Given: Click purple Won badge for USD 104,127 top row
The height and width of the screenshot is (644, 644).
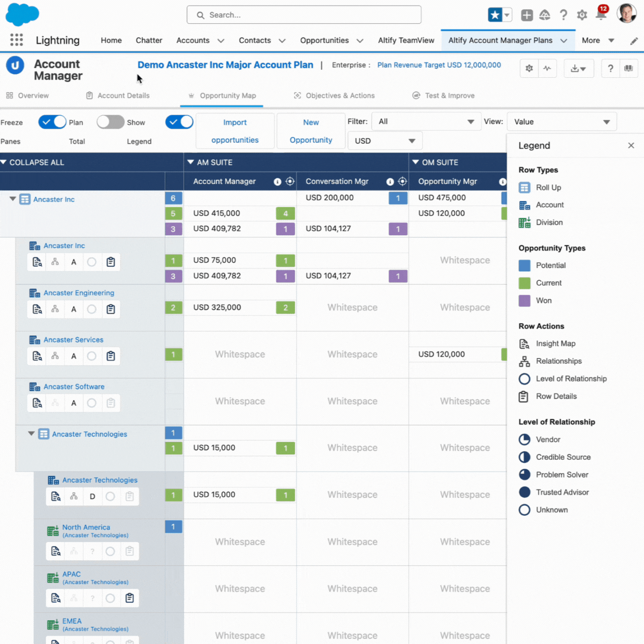Looking at the screenshot, I should [x=398, y=229].
